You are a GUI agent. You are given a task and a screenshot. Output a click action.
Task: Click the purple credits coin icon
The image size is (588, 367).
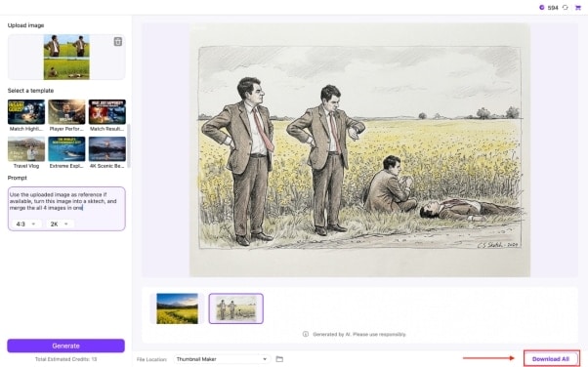(x=541, y=8)
